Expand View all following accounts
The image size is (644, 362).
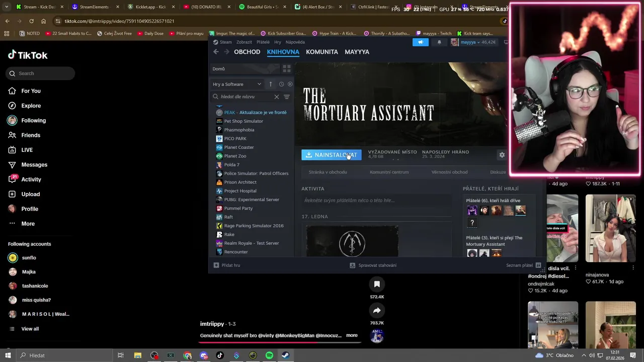pos(30,329)
